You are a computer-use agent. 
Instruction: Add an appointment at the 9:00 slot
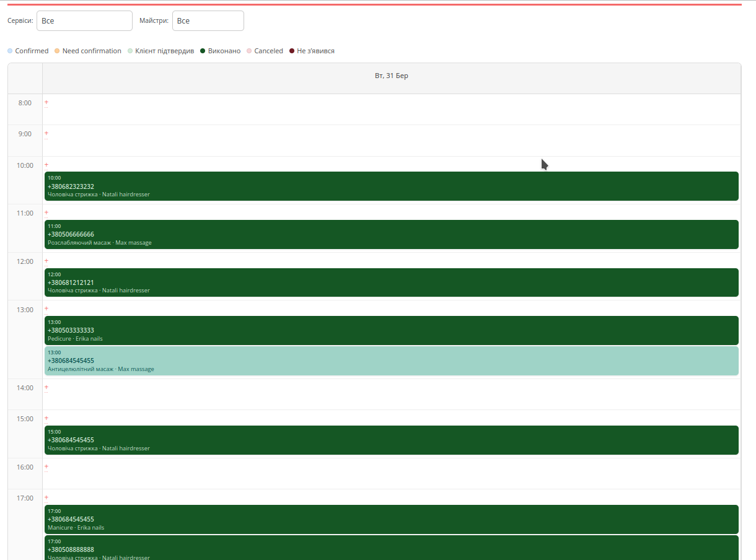[46, 133]
